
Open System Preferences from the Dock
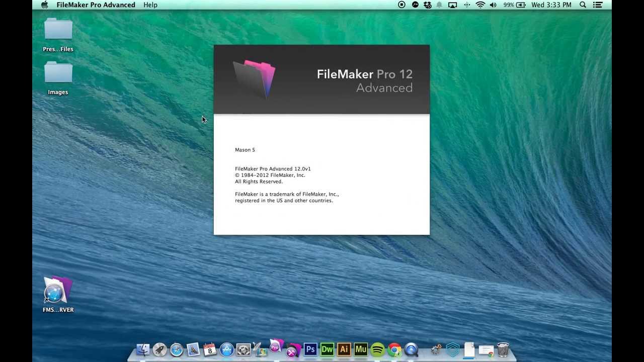(244, 349)
